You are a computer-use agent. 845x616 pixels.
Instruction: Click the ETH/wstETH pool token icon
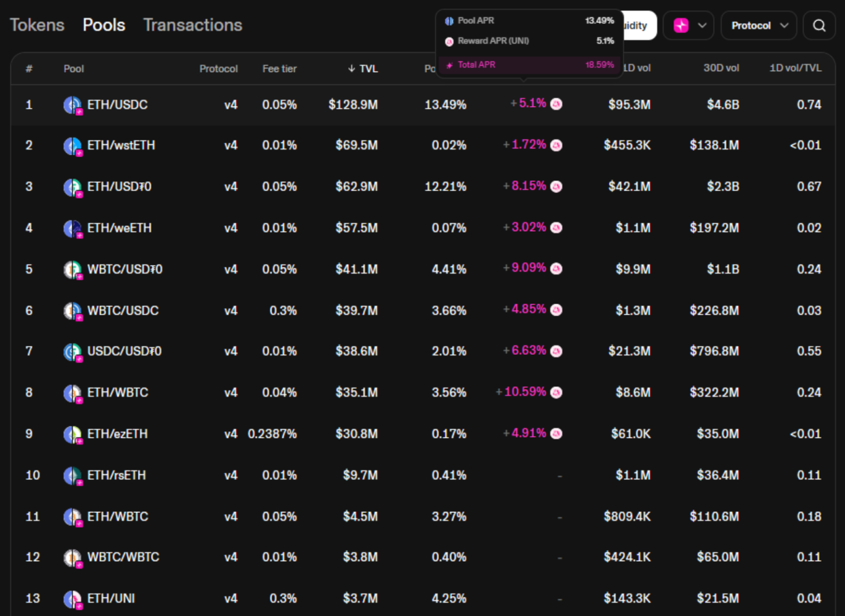coord(73,146)
